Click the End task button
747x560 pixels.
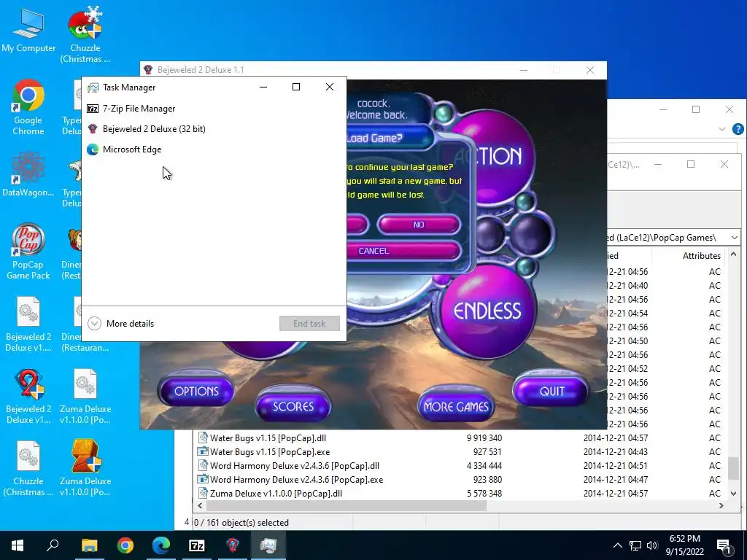[x=309, y=323]
